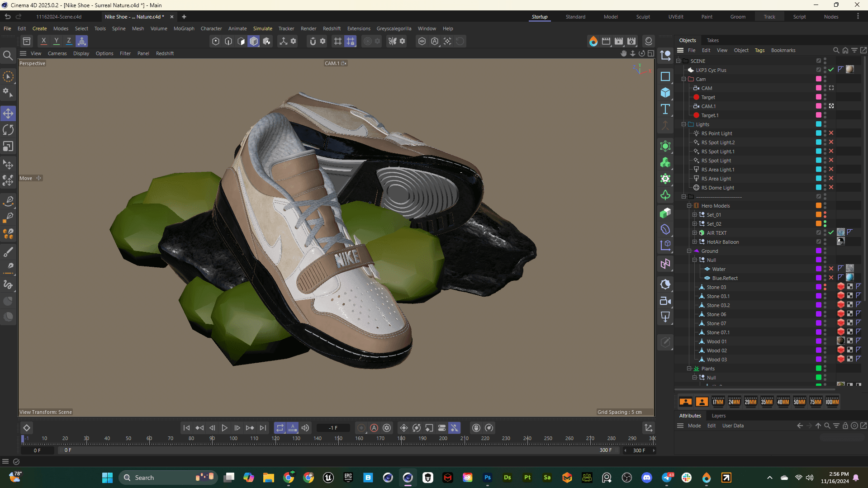The image size is (868, 488).
Task: Expand the HotAir Balloon object
Action: click(695, 242)
